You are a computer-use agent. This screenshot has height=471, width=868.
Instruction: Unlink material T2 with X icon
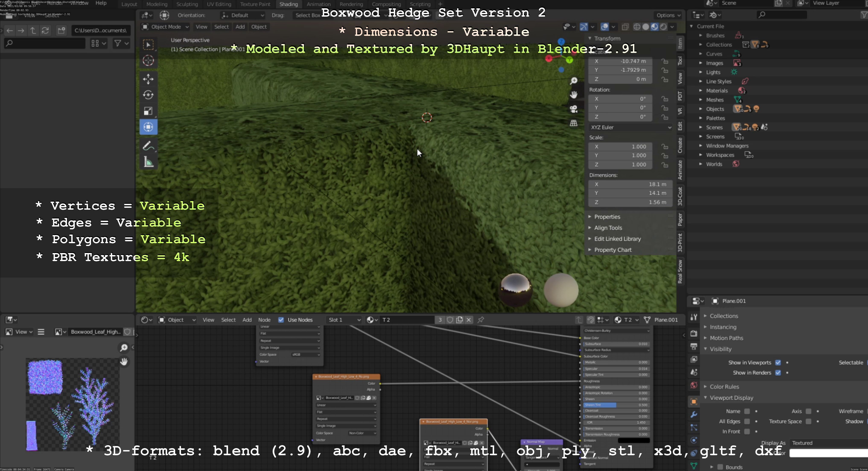[469, 320]
